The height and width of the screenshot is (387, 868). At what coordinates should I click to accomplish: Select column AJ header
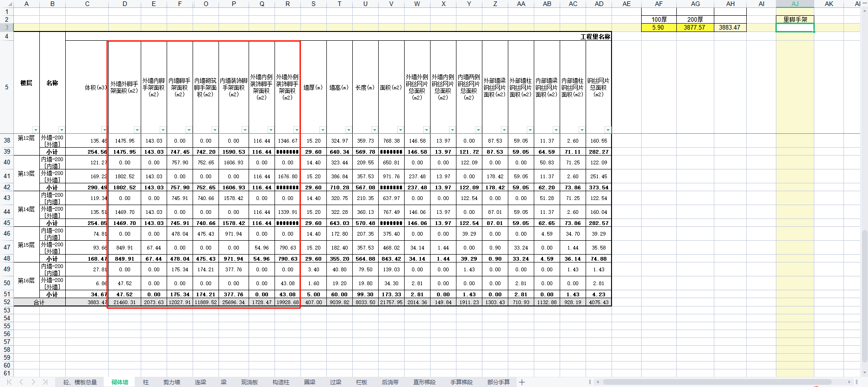[x=795, y=4]
